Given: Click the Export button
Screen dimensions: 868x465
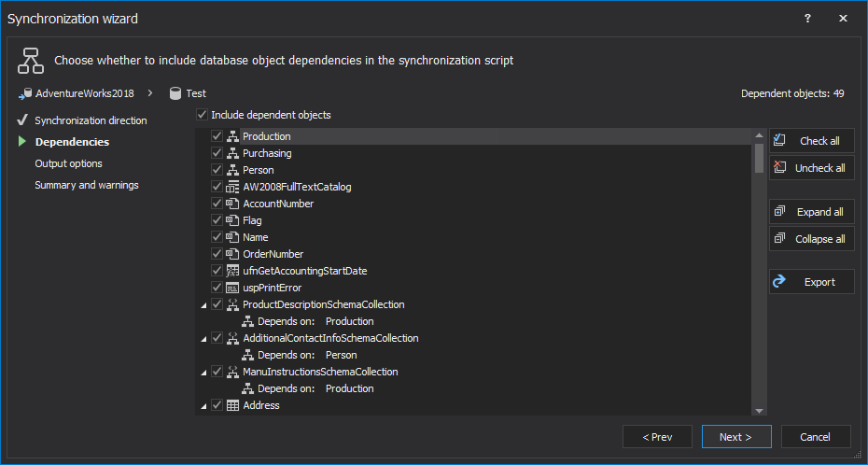Looking at the screenshot, I should click(812, 282).
